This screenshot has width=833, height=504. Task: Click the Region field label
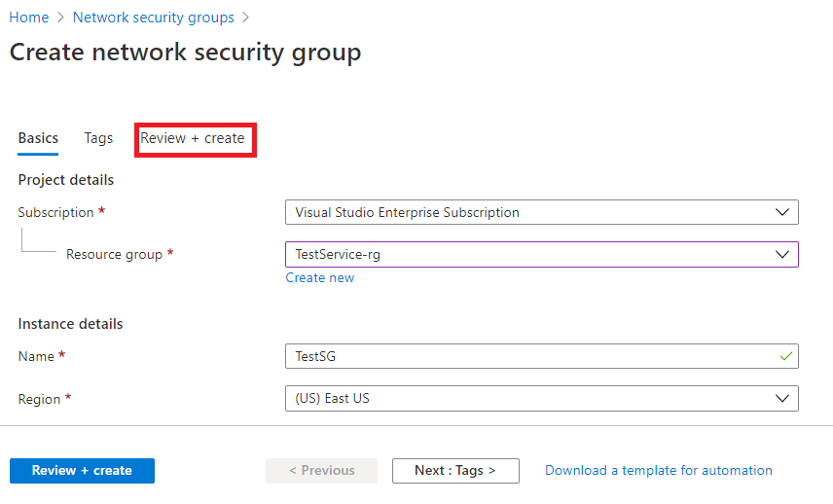click(x=40, y=399)
